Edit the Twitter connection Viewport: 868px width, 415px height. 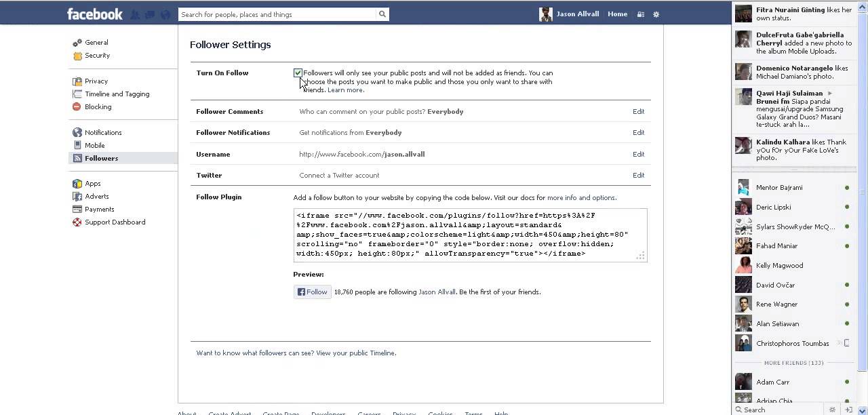[x=638, y=176]
